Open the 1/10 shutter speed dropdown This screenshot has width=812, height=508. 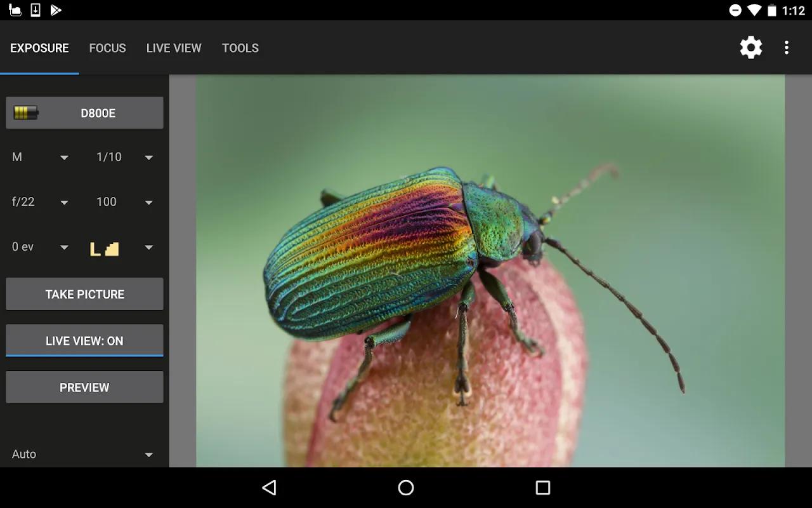[125, 157]
